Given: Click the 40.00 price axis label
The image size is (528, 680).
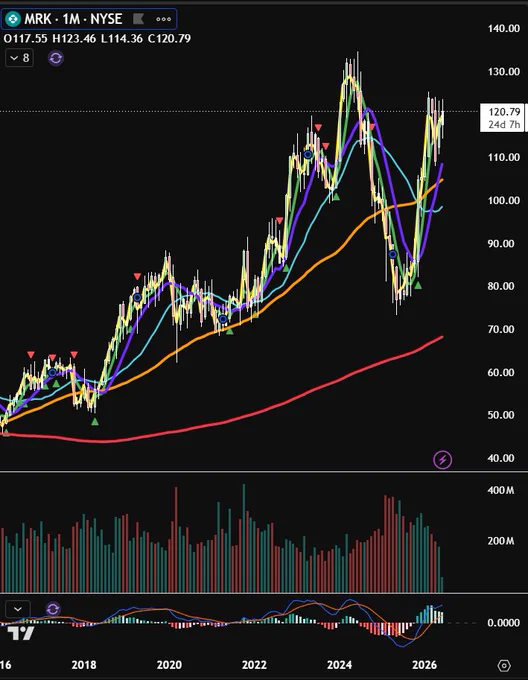Looking at the screenshot, I should tap(501, 458).
